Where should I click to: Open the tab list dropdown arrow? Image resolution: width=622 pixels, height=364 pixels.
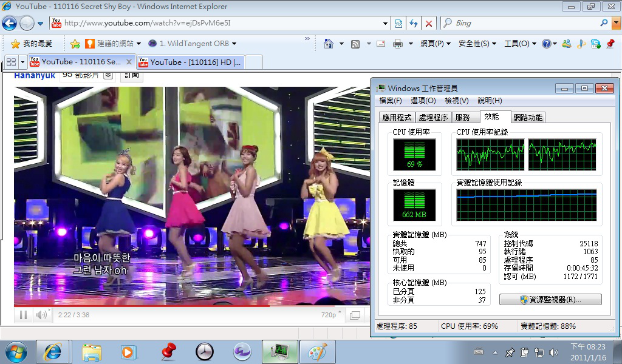pyautogui.click(x=22, y=62)
